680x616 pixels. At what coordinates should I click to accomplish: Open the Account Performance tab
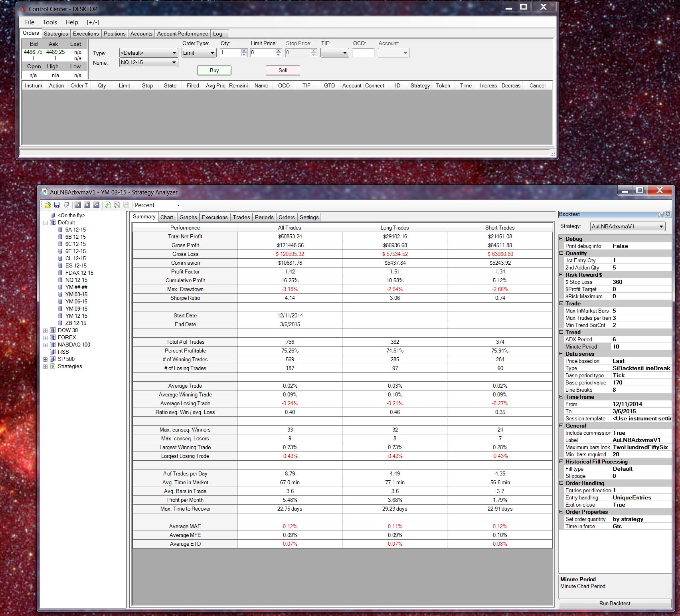tap(182, 34)
